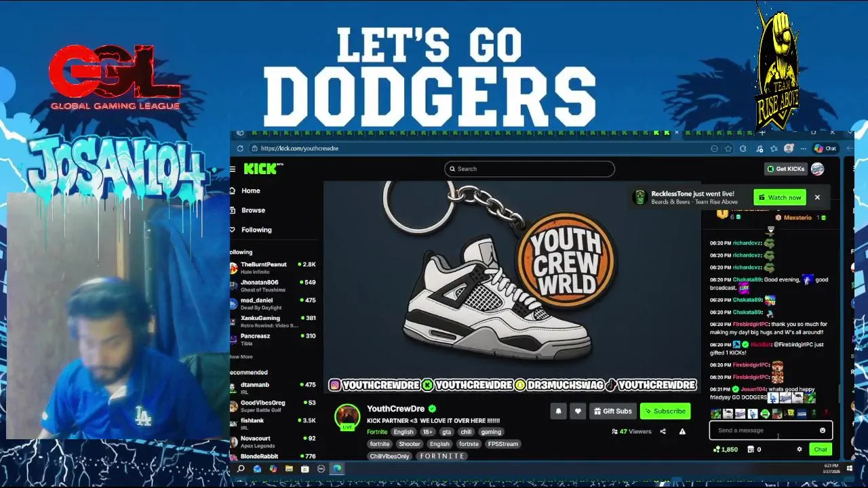Open chat settings gear icon
The width and height of the screenshot is (868, 488).
[800, 449]
